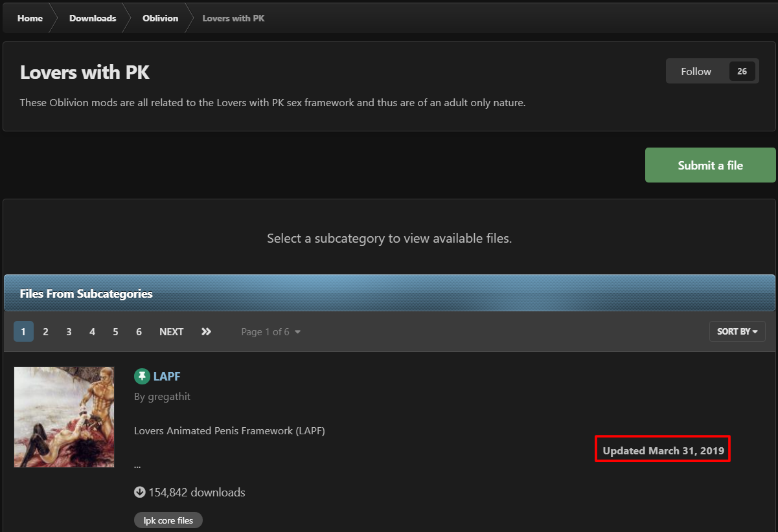Click the green pinned icon beside LAPF
The image size is (778, 532).
pyautogui.click(x=142, y=376)
